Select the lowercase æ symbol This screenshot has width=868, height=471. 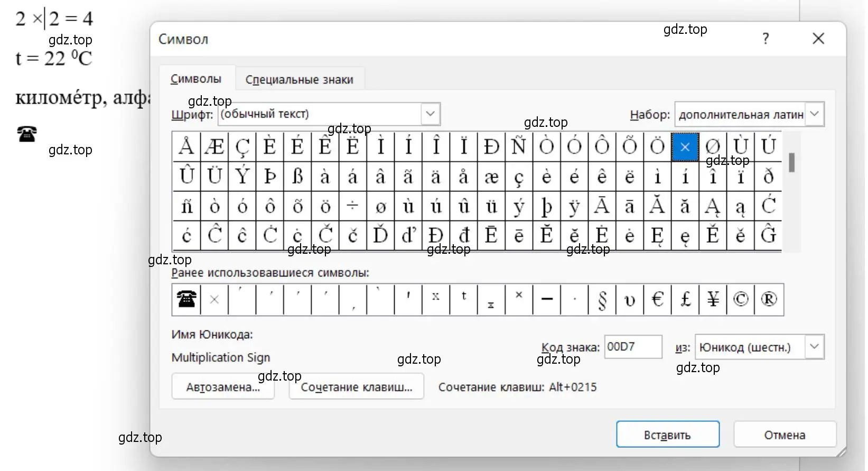(491, 177)
